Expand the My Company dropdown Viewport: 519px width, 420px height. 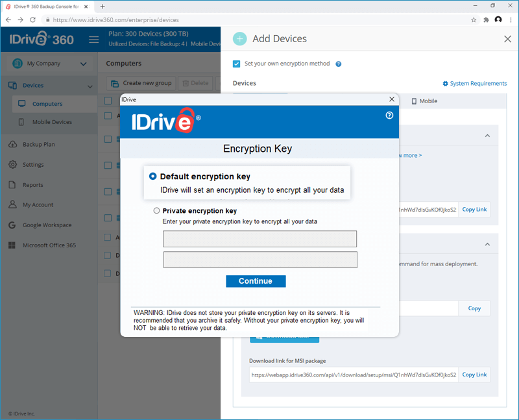click(84, 64)
